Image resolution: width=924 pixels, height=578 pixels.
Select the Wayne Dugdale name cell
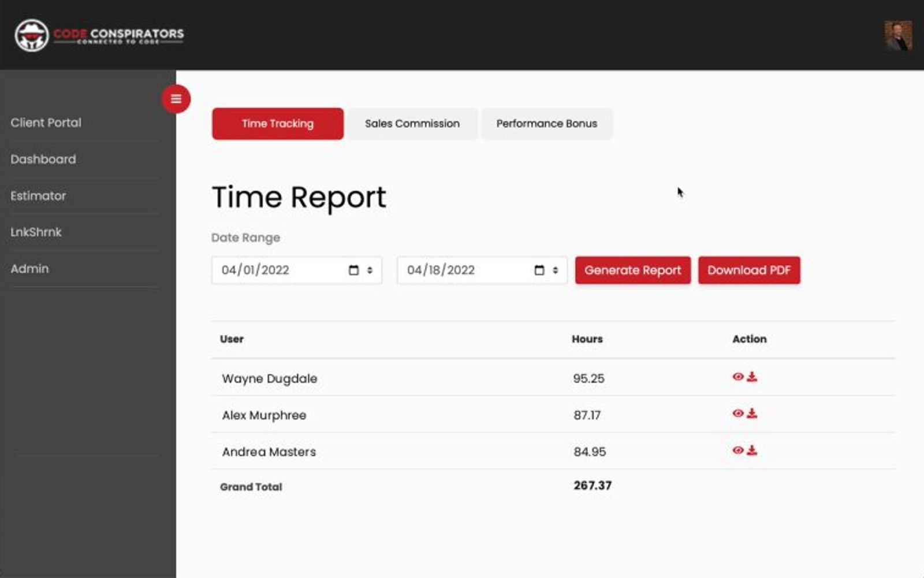click(270, 379)
